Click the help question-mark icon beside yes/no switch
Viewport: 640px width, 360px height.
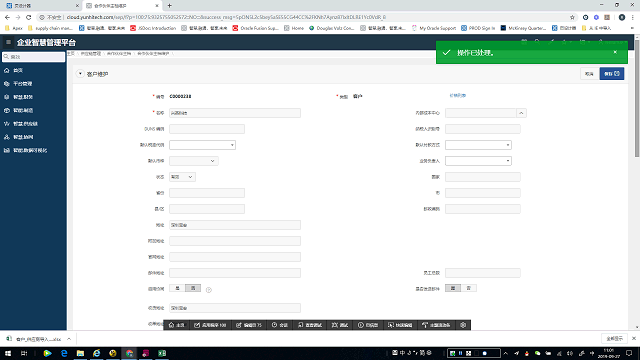[209, 290]
